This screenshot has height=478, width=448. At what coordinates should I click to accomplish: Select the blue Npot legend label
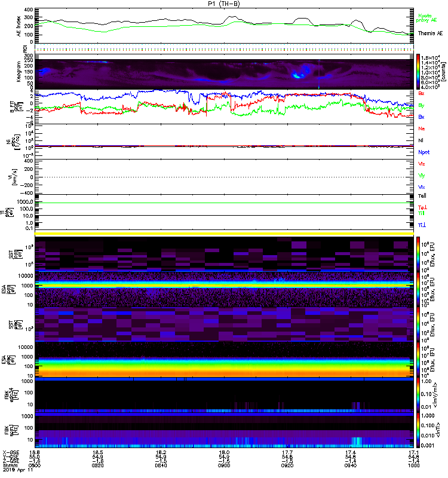pyautogui.click(x=424, y=152)
